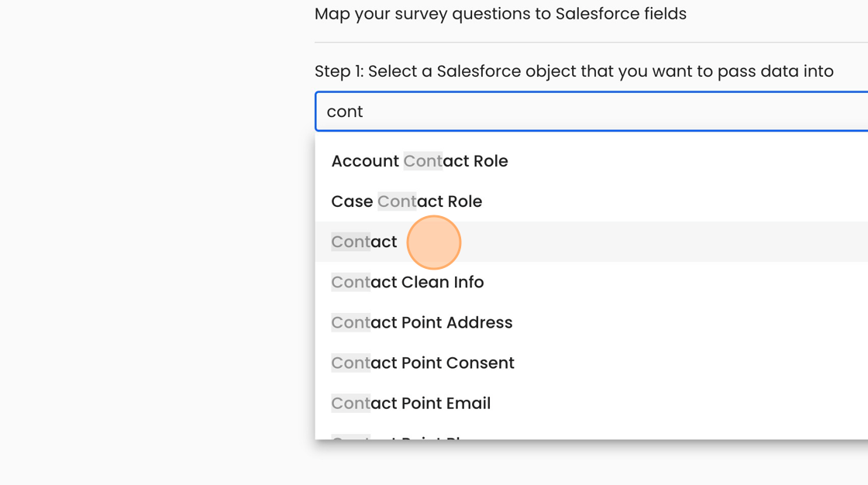Click highlighted "Cont" in "Case Contact Role"
This screenshot has width=868, height=485.
[x=397, y=201]
